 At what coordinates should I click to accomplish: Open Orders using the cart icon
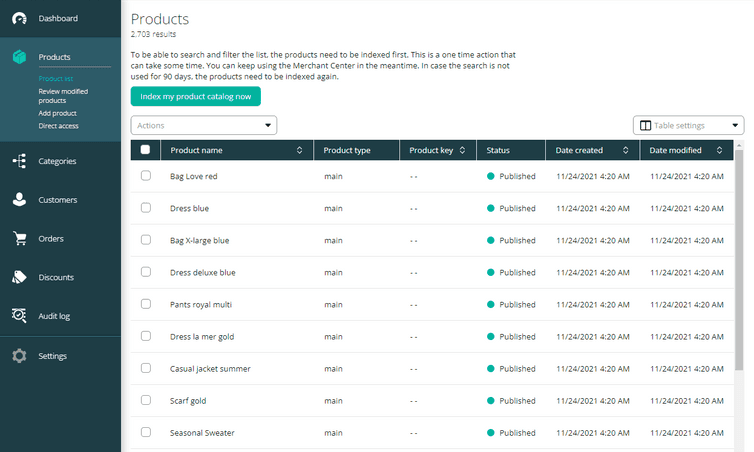(19, 239)
